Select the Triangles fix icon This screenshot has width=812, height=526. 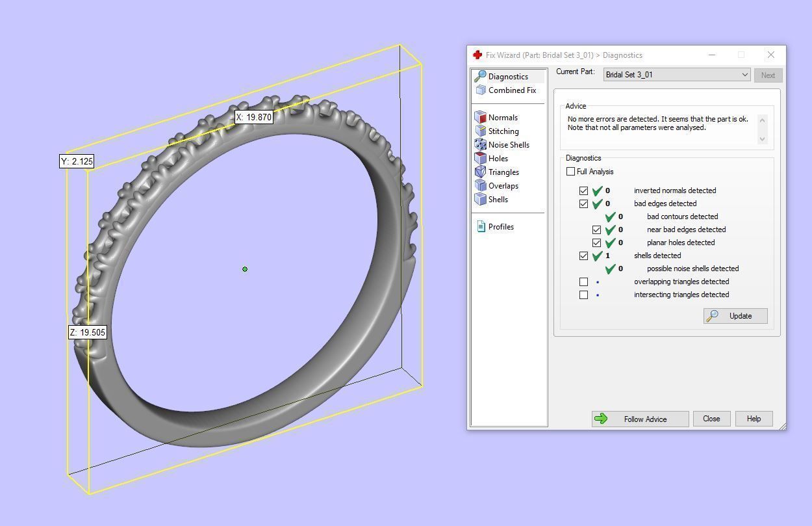pos(480,172)
